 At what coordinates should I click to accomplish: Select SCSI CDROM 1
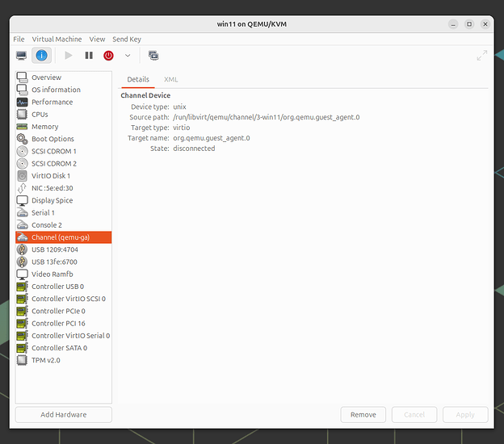pos(64,151)
